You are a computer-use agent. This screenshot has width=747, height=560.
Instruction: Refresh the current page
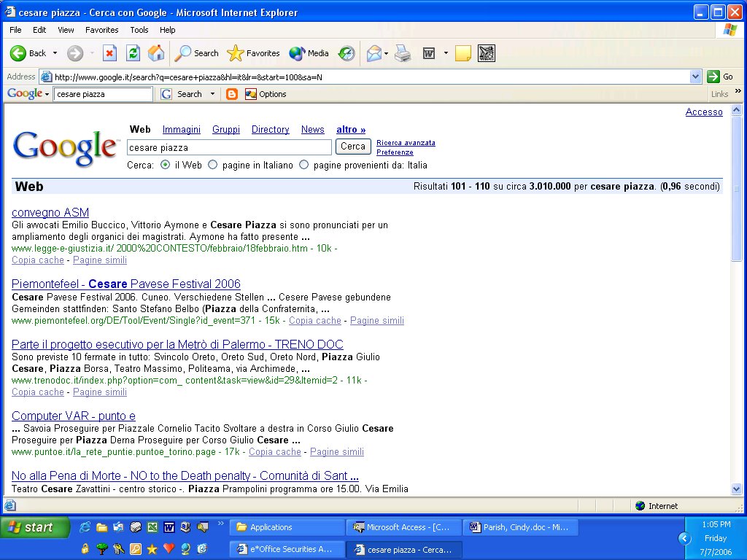pyautogui.click(x=133, y=53)
